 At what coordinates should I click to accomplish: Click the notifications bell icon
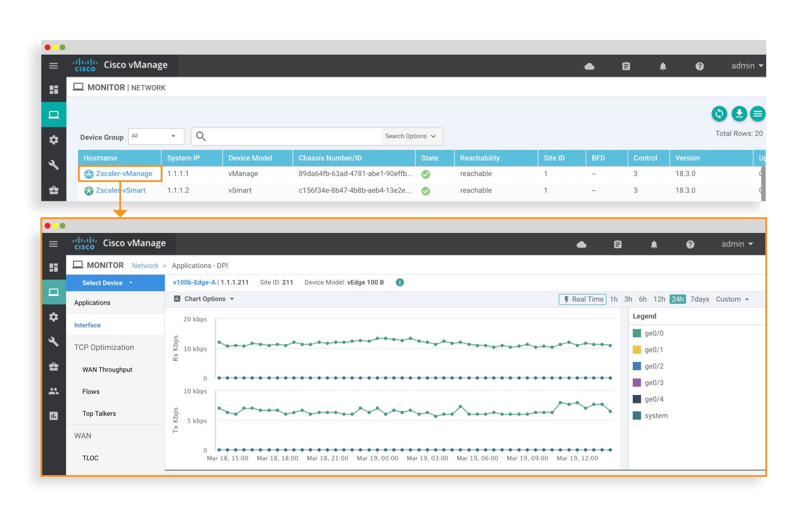pos(654,244)
